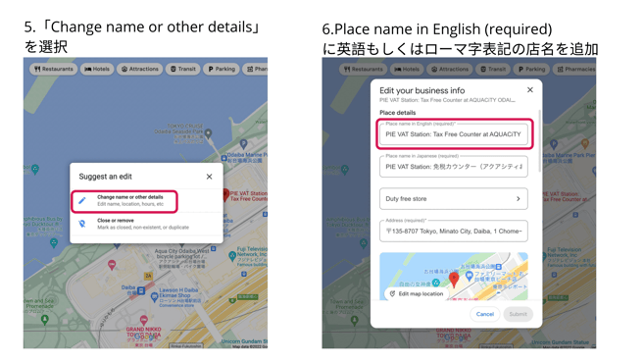Click the Submit button
Screen dimensions: 644x362
pos(518,314)
